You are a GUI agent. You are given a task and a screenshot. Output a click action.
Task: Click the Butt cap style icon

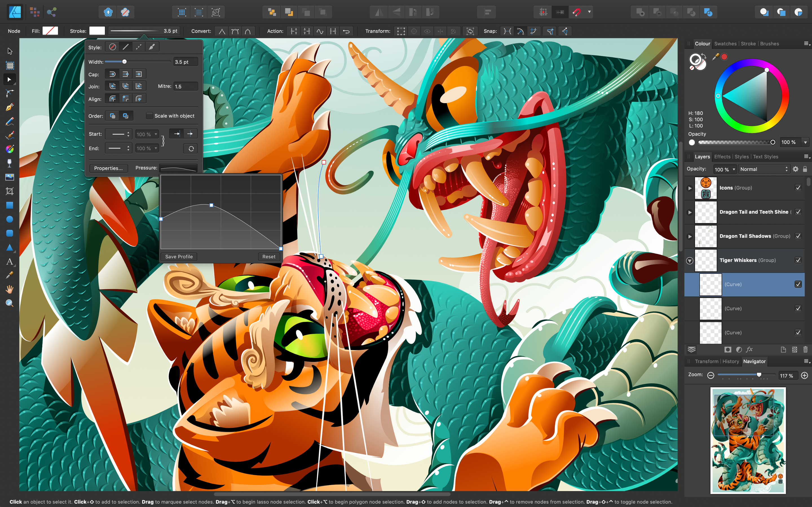(x=125, y=74)
